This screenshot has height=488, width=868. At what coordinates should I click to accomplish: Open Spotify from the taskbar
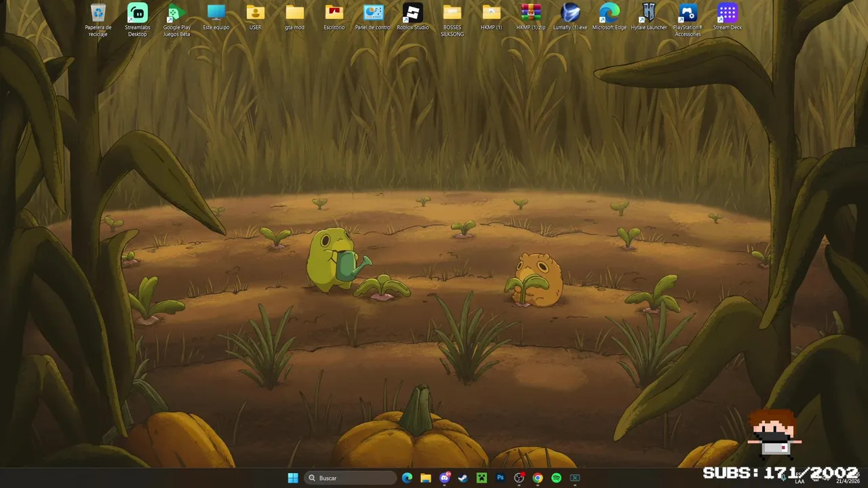[556, 478]
